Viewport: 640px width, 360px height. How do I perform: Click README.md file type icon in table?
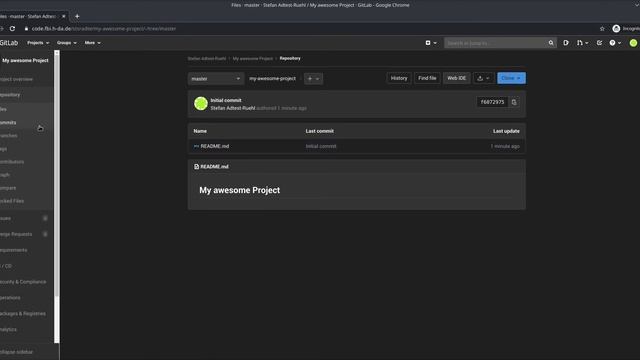[196, 146]
